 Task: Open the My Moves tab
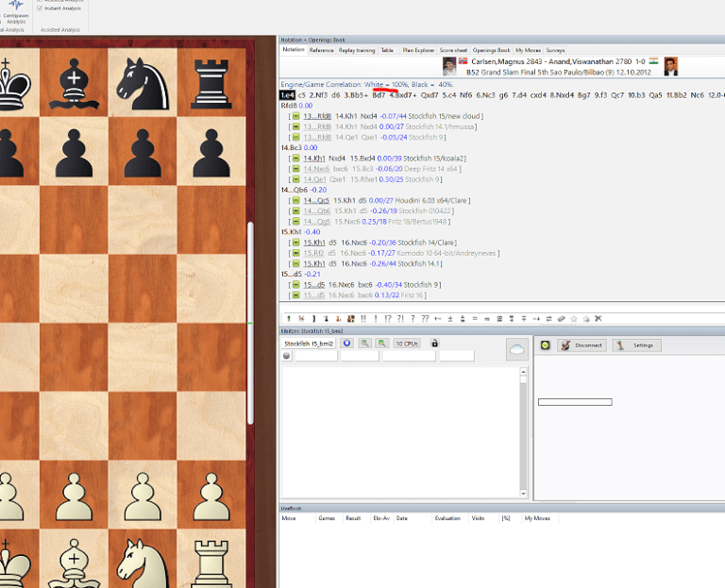(528, 50)
